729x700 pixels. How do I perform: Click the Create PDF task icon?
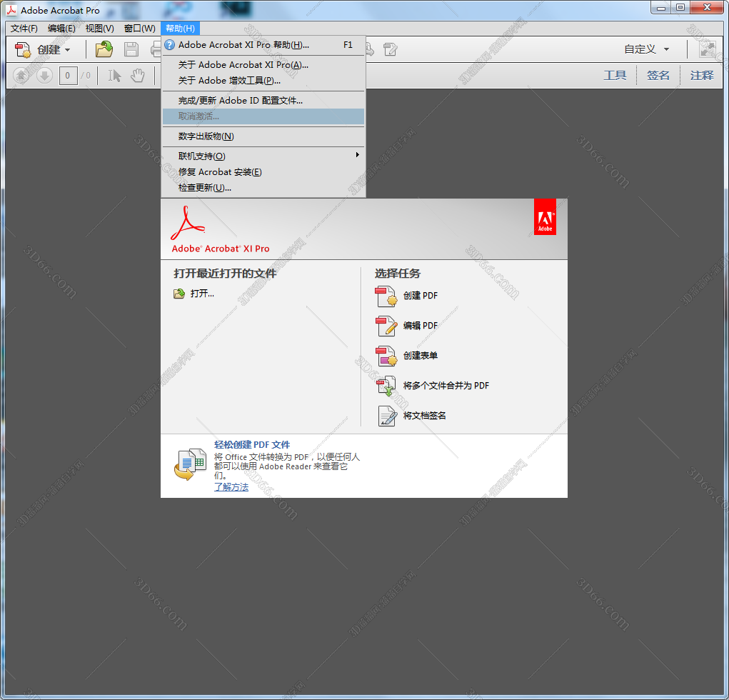pos(386,296)
